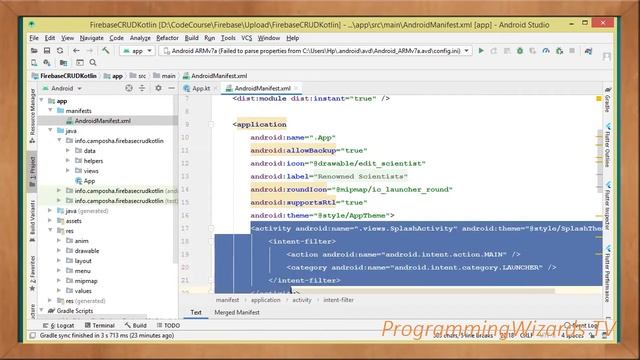Open the Build menu
Image resolution: width=640 pixels, height=360 pixels.
(x=191, y=38)
